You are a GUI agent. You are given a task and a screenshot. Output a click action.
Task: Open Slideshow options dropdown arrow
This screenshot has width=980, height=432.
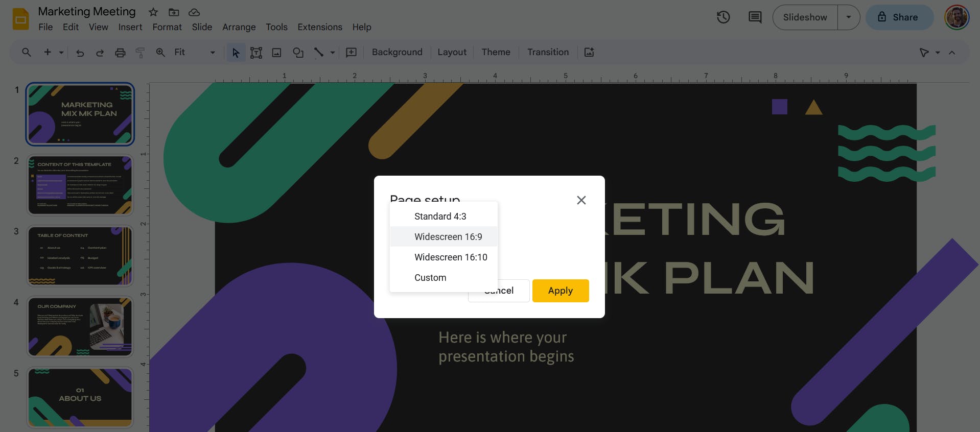849,17
